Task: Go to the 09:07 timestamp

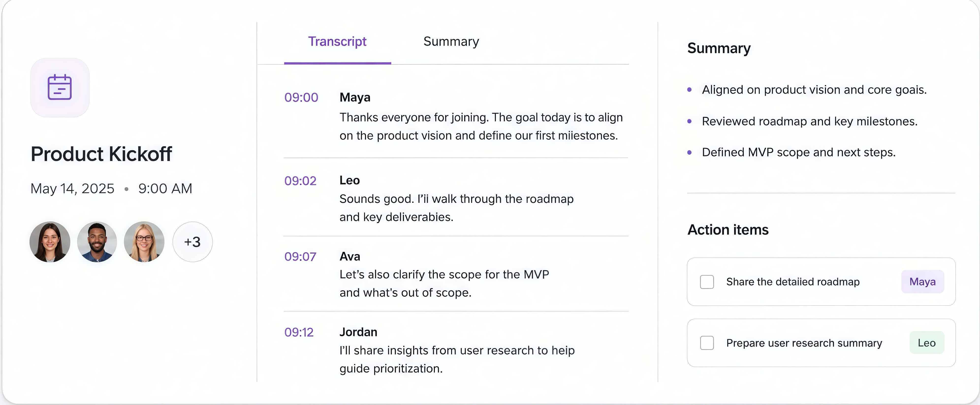Action: tap(300, 257)
